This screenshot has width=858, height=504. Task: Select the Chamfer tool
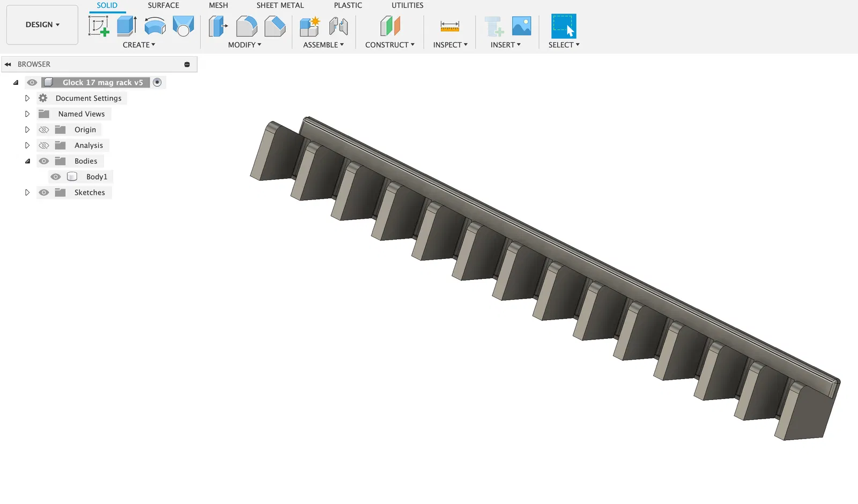(x=275, y=26)
